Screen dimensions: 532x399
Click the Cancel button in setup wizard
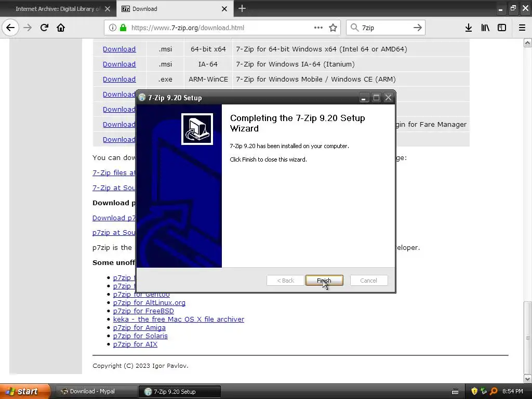(368, 280)
